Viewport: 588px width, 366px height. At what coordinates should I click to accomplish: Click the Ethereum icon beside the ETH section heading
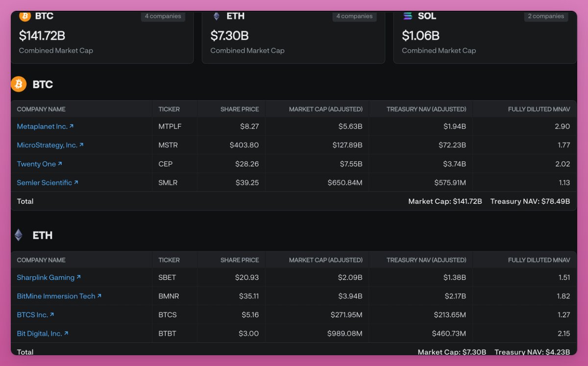(x=19, y=235)
